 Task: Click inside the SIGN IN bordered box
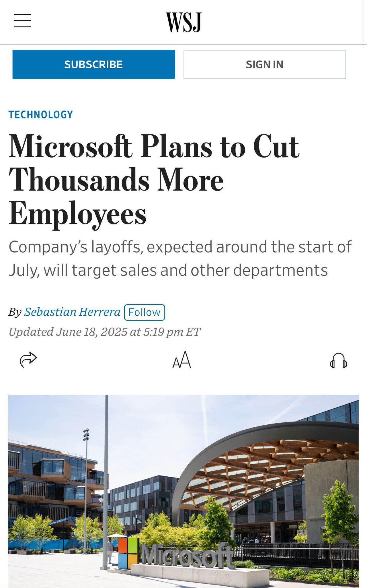click(x=264, y=64)
